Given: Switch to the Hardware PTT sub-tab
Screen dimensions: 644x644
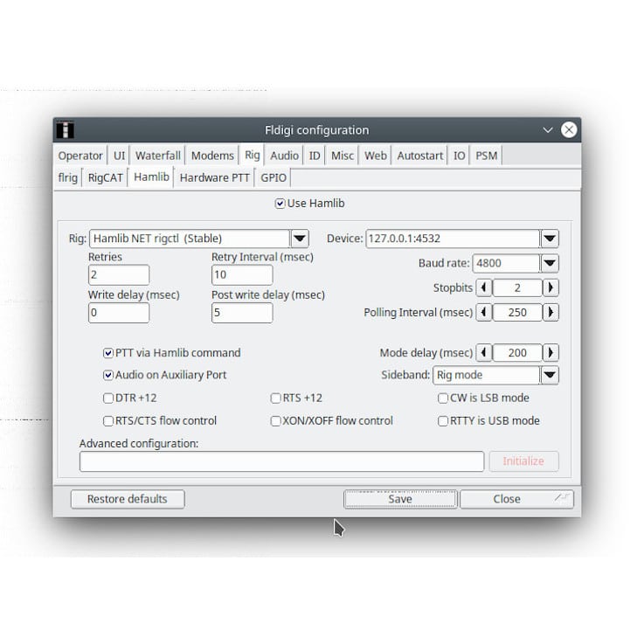Looking at the screenshot, I should tap(214, 178).
